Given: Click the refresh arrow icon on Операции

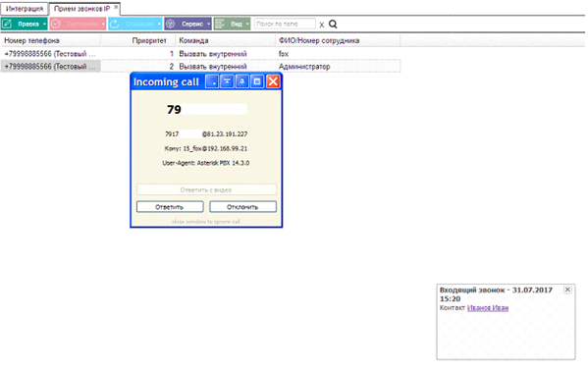Looking at the screenshot, I should tap(115, 24).
